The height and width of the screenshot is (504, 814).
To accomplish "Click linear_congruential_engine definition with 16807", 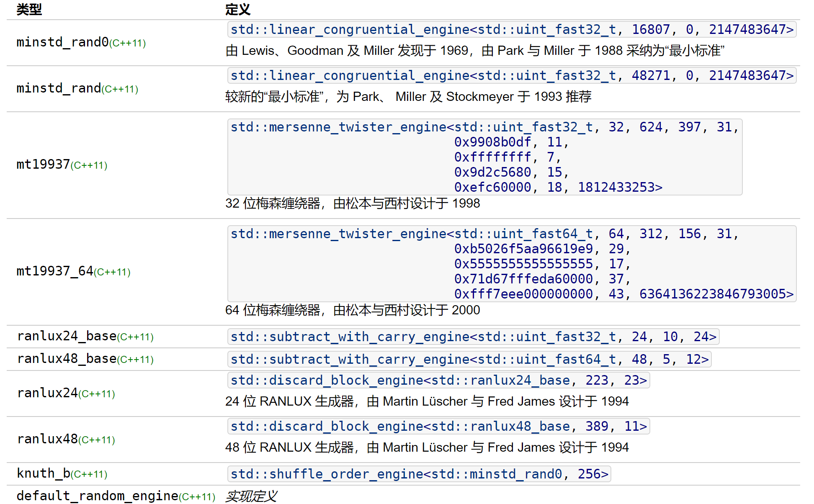I will click(x=512, y=29).
